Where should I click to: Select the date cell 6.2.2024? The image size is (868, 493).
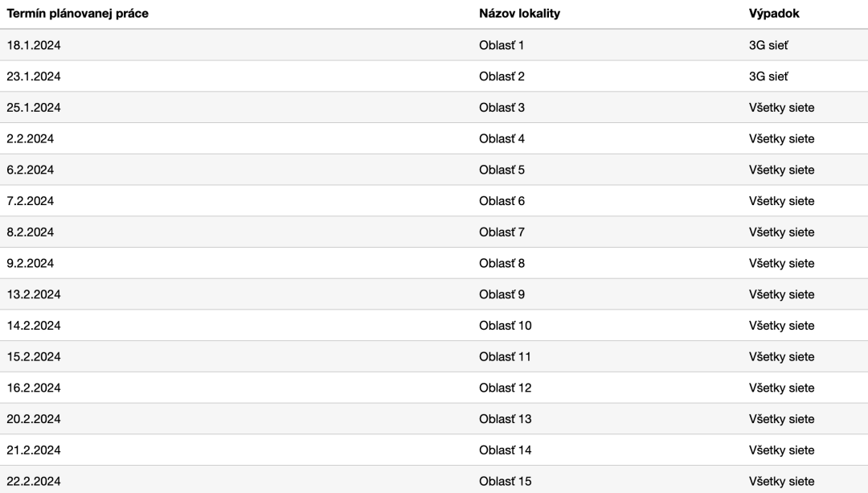(x=31, y=170)
